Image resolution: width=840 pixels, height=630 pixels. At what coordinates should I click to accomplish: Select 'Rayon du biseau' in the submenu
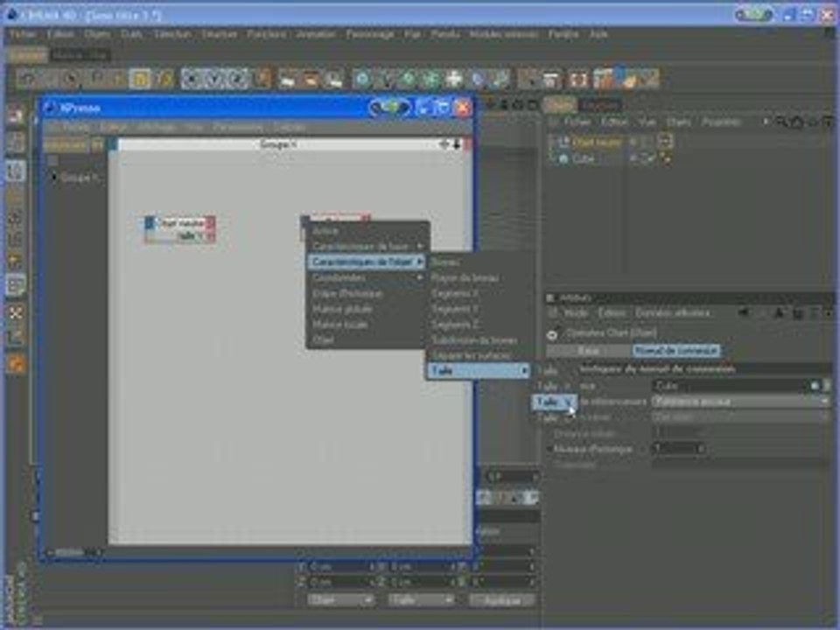coord(479,278)
